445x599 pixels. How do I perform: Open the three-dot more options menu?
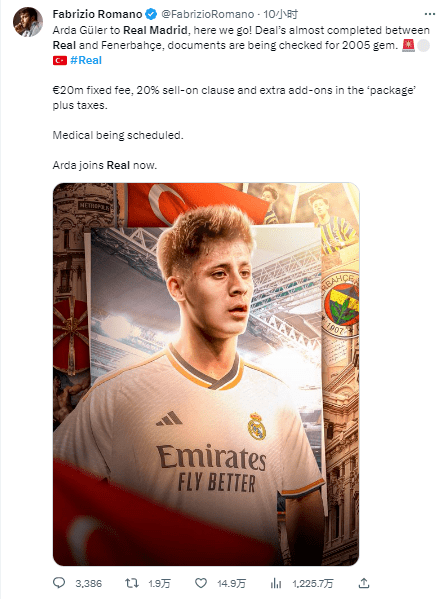point(430,14)
